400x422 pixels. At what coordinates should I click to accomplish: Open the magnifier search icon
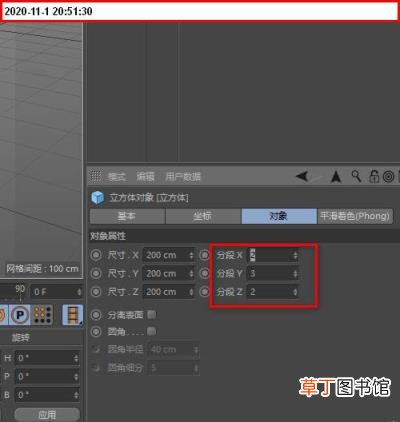[356, 176]
